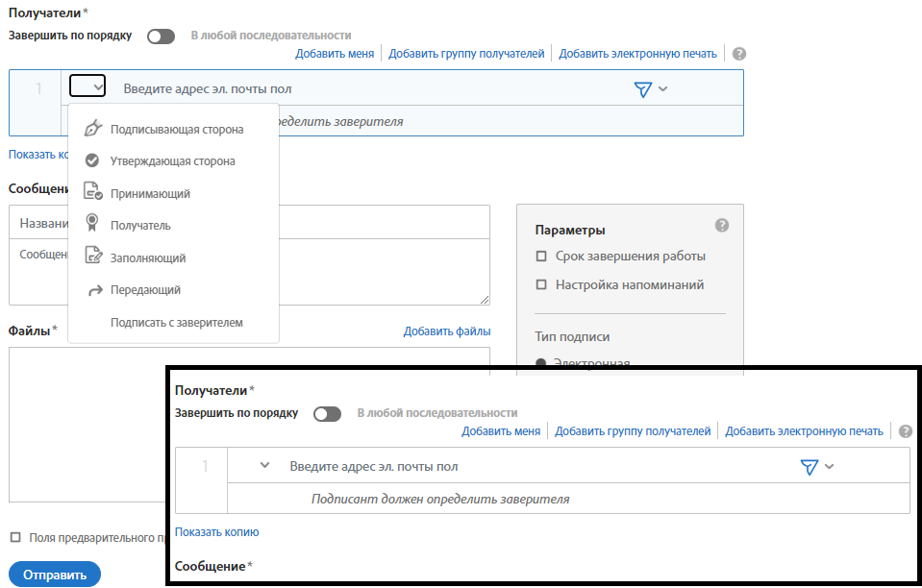Select 'Передающий' arrow role option
922x588 pixels.
tap(173, 289)
